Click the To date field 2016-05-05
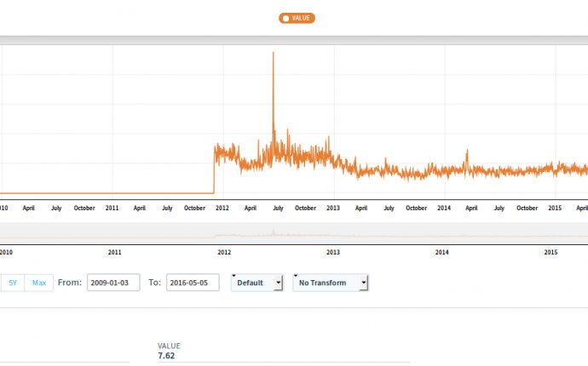This screenshot has height=366, width=588. coord(193,283)
